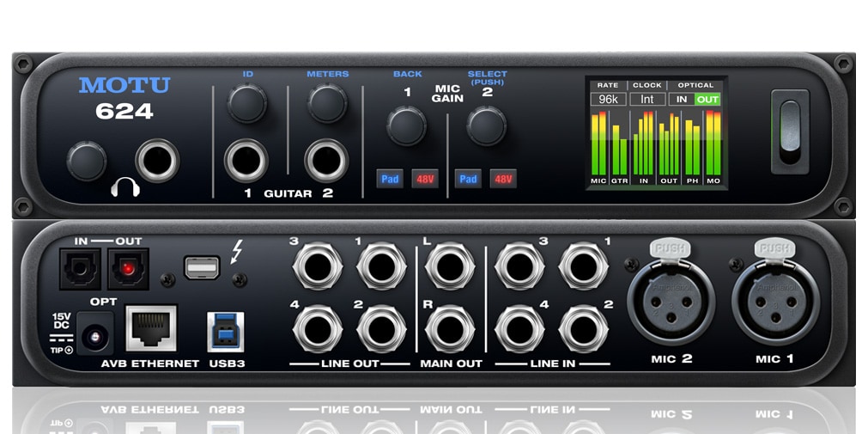The height and width of the screenshot is (434, 868).
Task: Click Line In 1 jack
Action: click(x=584, y=266)
